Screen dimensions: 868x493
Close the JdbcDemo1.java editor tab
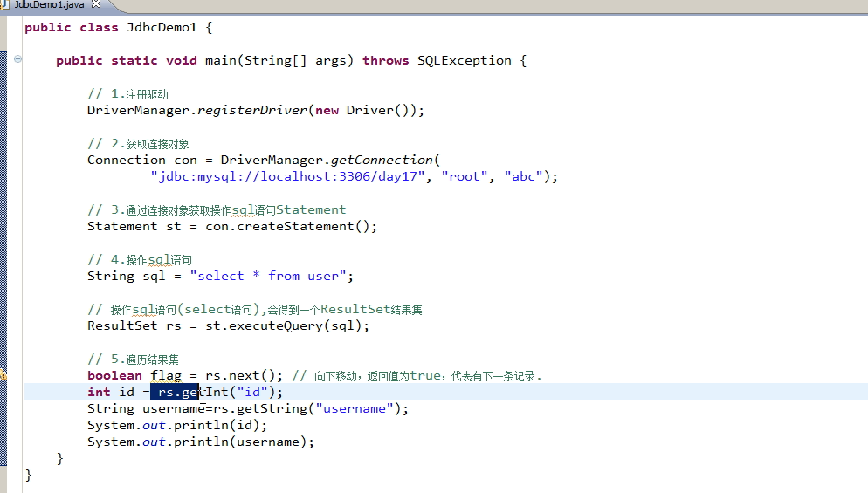tap(96, 4)
